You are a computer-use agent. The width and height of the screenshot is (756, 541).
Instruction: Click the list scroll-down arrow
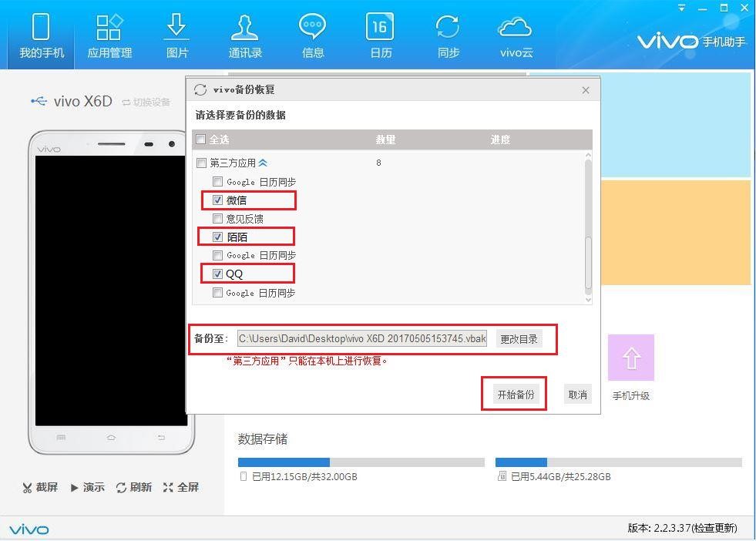[x=588, y=300]
